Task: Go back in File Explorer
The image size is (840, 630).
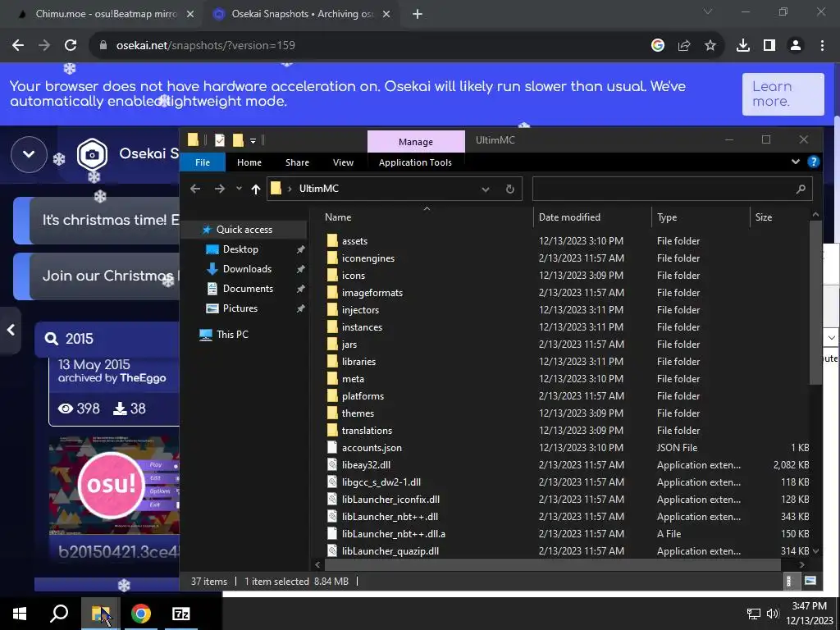Action: tap(195, 189)
